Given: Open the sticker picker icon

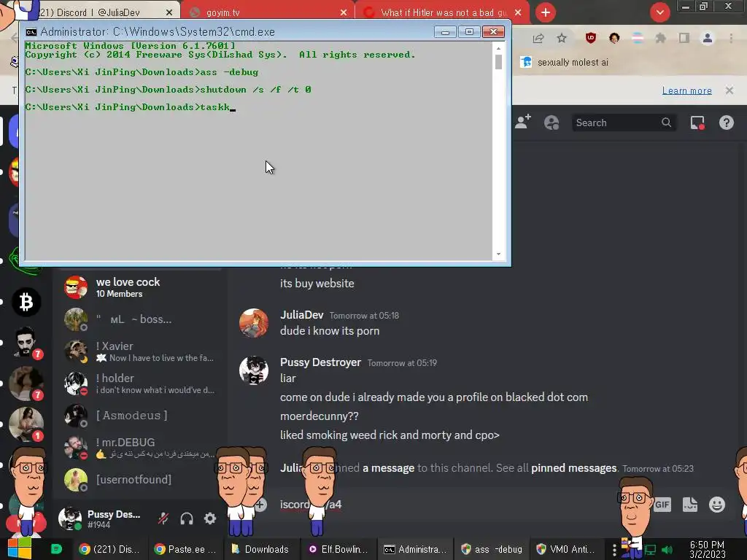Looking at the screenshot, I should click(690, 505).
